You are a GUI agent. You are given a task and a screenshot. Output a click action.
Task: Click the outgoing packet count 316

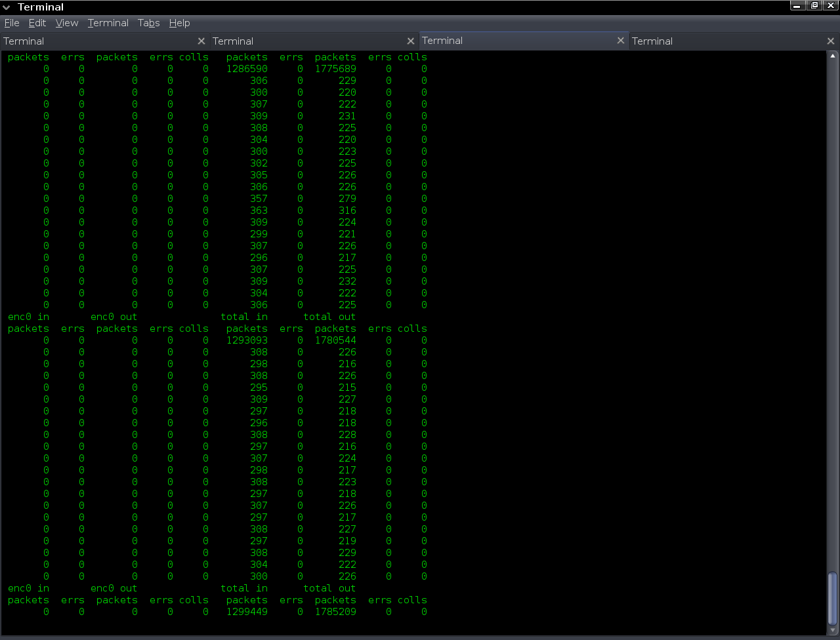tap(347, 210)
